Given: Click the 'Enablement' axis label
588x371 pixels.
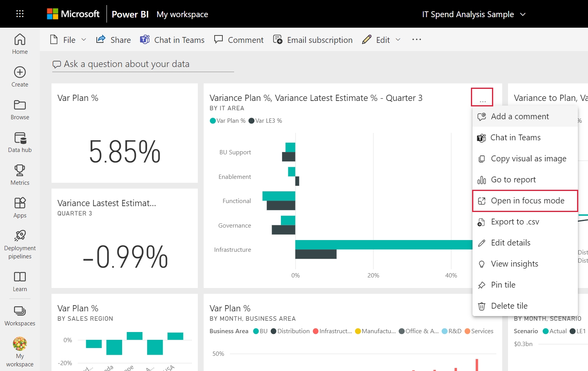Looking at the screenshot, I should [x=235, y=177].
